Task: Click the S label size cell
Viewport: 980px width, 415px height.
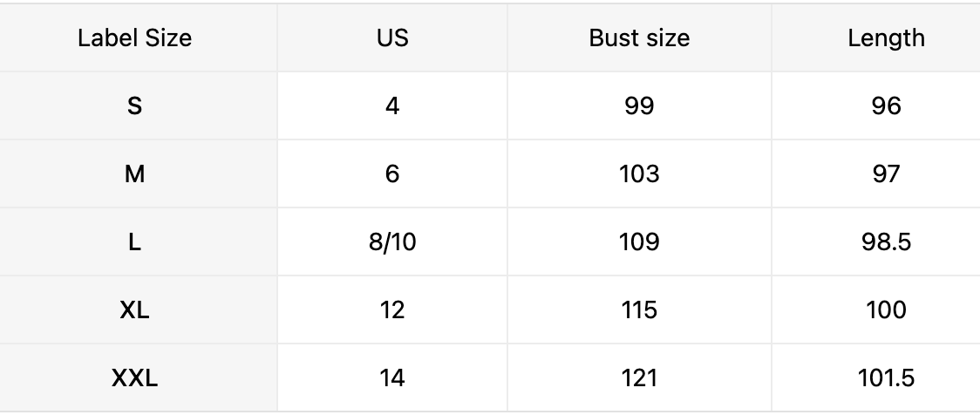Action: click(x=134, y=106)
